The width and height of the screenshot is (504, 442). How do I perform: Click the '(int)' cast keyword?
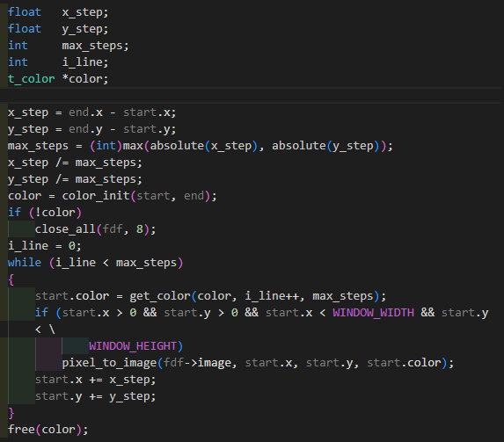coord(106,146)
